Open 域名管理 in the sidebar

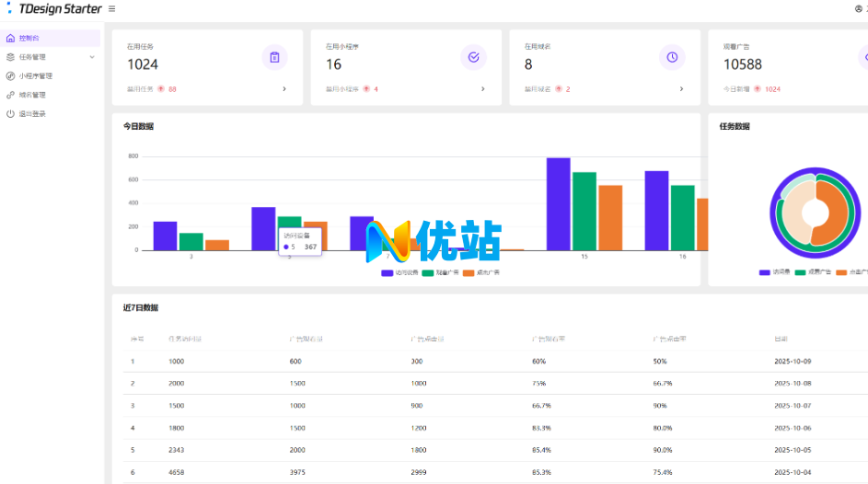(x=32, y=95)
